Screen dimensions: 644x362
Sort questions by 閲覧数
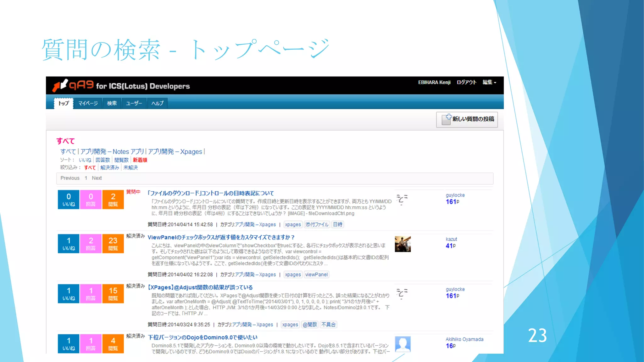(121, 160)
